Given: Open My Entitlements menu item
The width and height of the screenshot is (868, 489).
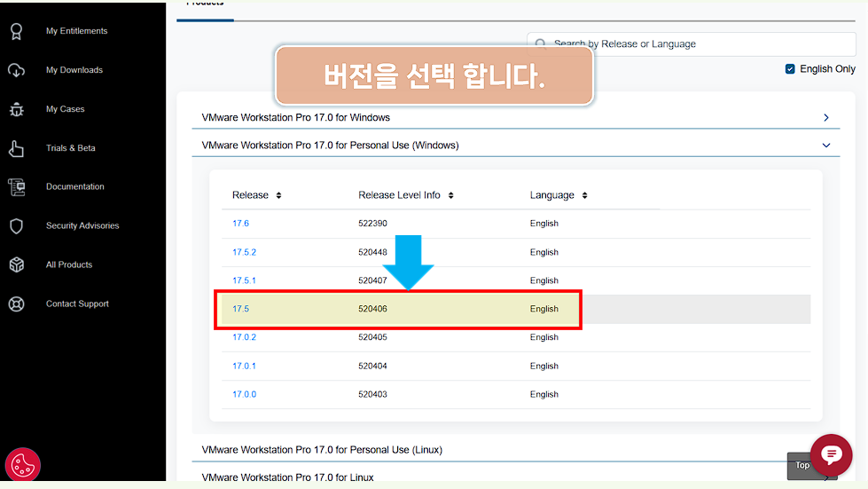Looking at the screenshot, I should point(77,31).
